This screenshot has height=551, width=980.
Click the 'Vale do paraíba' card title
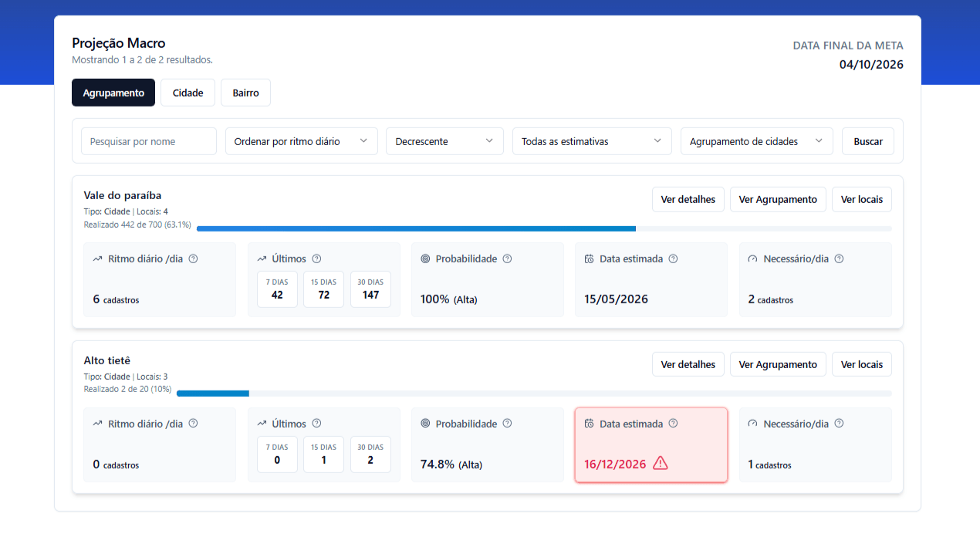(x=123, y=195)
